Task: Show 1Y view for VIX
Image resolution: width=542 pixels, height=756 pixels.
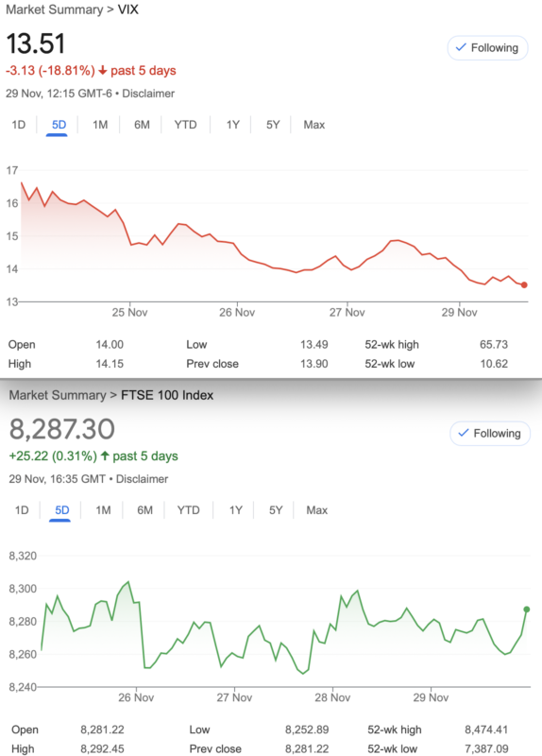Action: [232, 125]
